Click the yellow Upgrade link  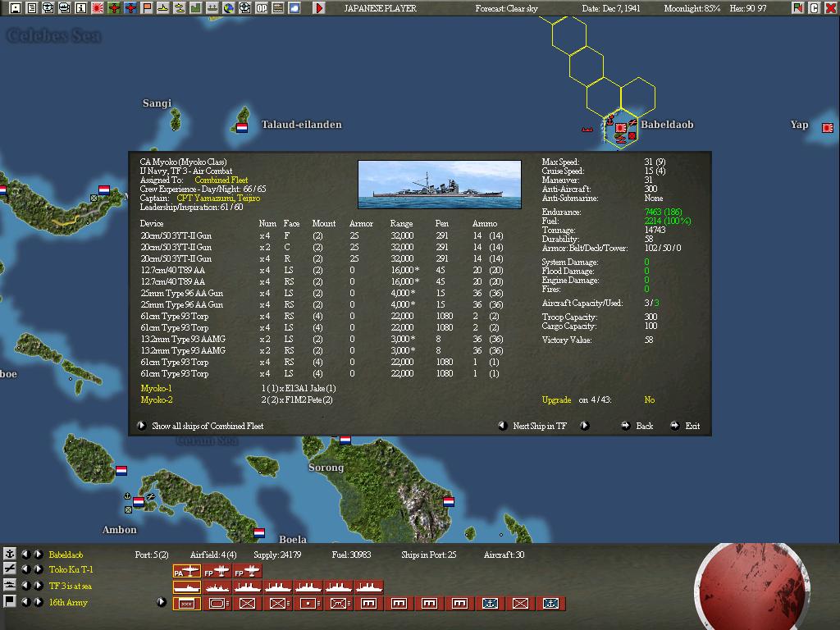point(556,400)
